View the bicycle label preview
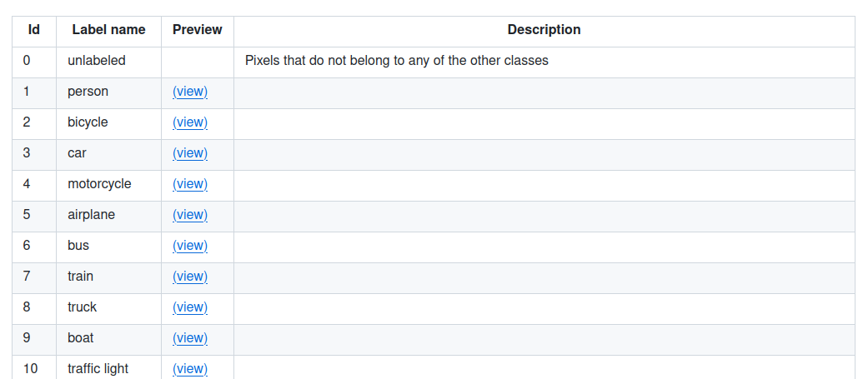868x379 pixels. pos(190,122)
